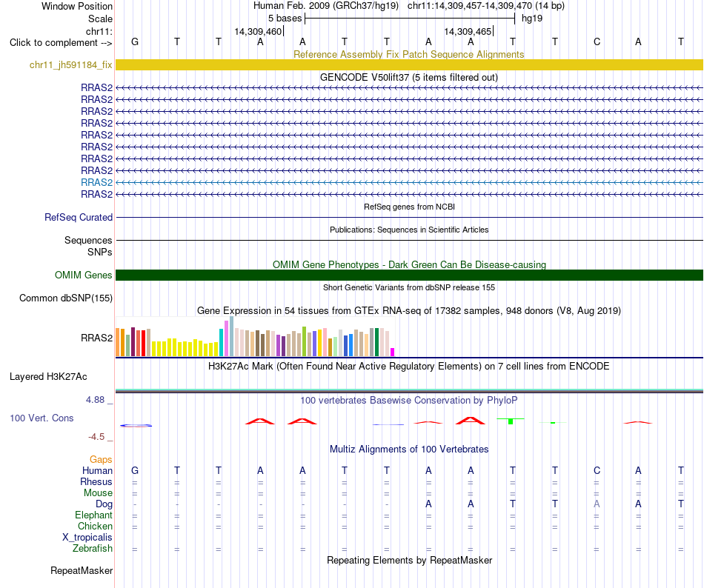Click the RRAS2 label beside the GTEx chart
704x588 pixels.
point(96,338)
